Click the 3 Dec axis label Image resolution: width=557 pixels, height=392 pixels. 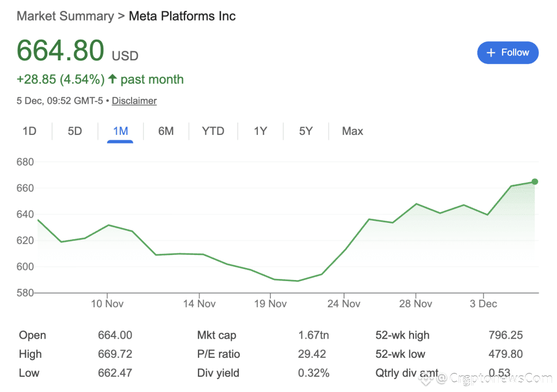point(484,304)
